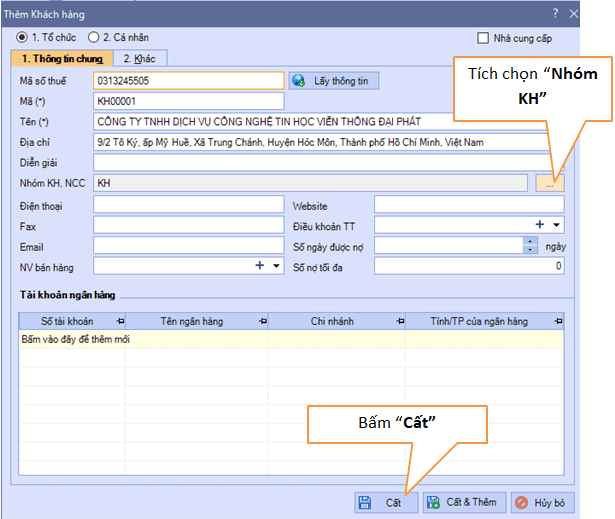Click plus icon in NV bán hàng
Screen dimensions: 615x519
click(x=259, y=266)
